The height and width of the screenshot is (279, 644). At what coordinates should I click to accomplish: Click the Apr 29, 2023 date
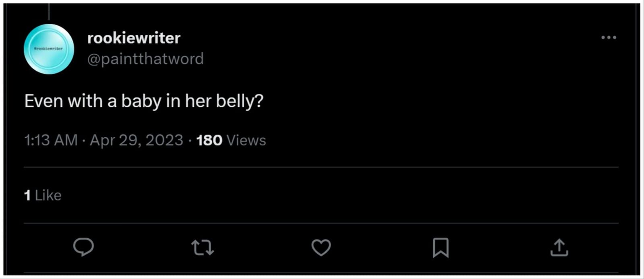click(x=136, y=140)
